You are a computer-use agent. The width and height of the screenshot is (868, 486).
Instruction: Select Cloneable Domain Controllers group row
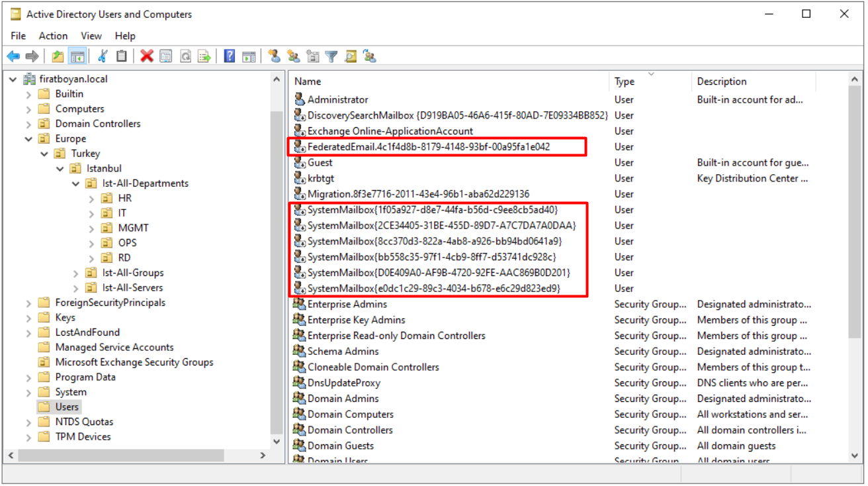click(x=372, y=367)
